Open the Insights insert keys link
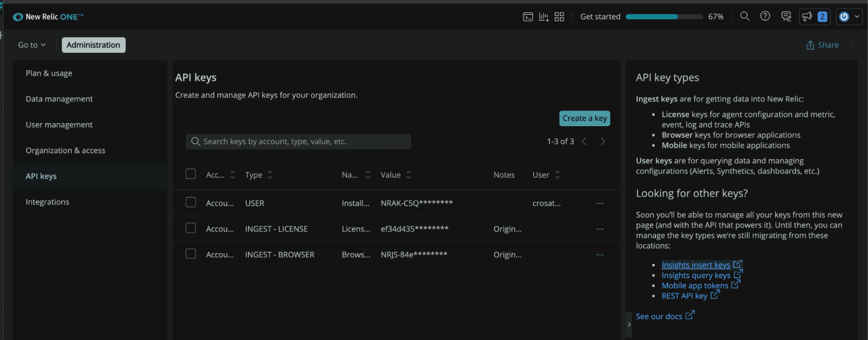868x340 pixels. pos(696,265)
